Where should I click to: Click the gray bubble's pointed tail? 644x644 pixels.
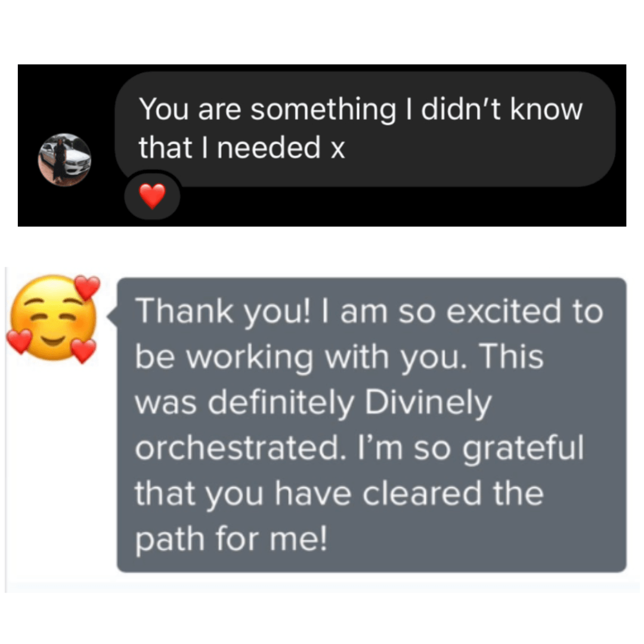pos(112,316)
